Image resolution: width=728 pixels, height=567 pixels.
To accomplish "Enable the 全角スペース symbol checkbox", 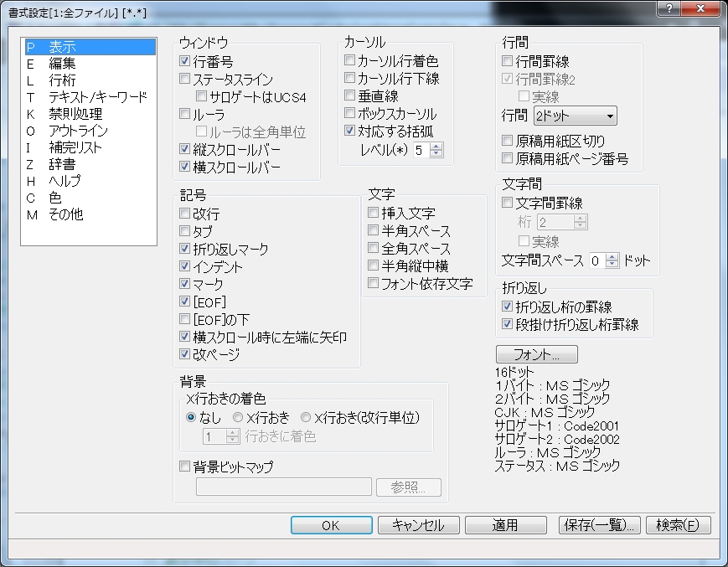I will coord(374,249).
